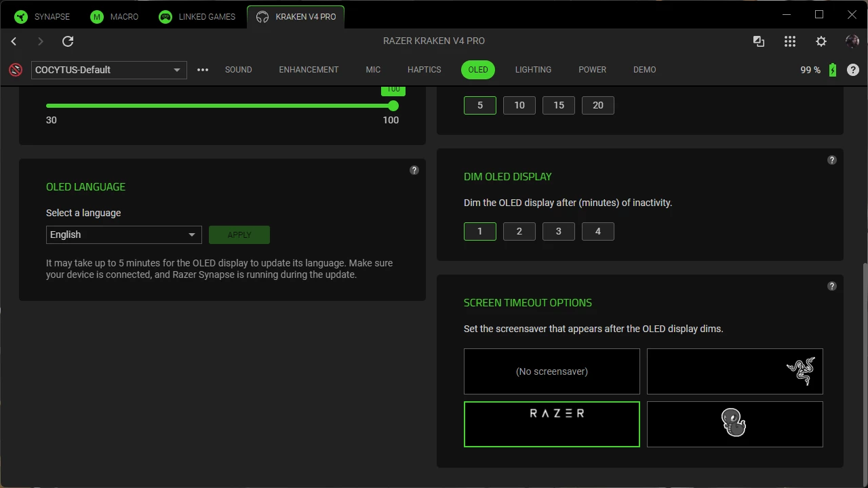Switch to the Haptics tab
The height and width of the screenshot is (488, 868).
click(x=425, y=70)
